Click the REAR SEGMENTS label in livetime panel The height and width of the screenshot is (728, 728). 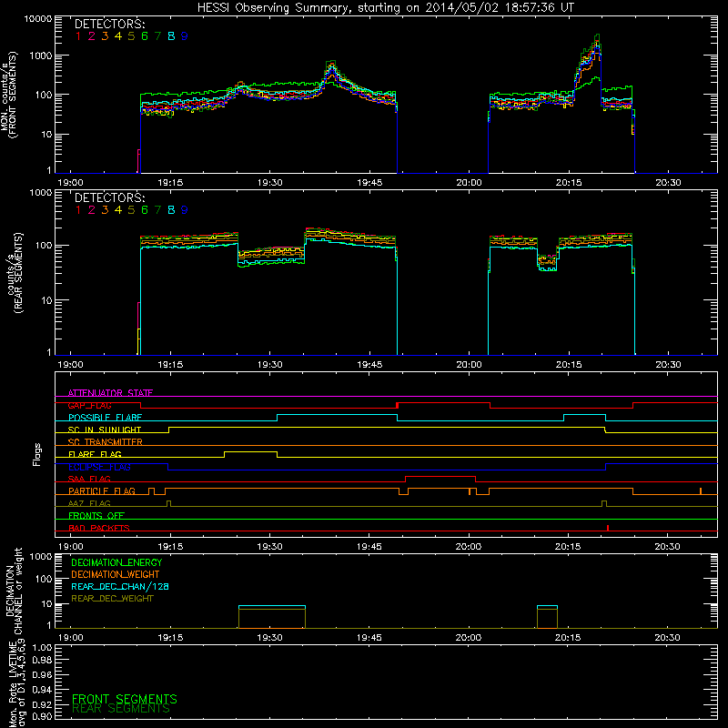pyautogui.click(x=121, y=709)
